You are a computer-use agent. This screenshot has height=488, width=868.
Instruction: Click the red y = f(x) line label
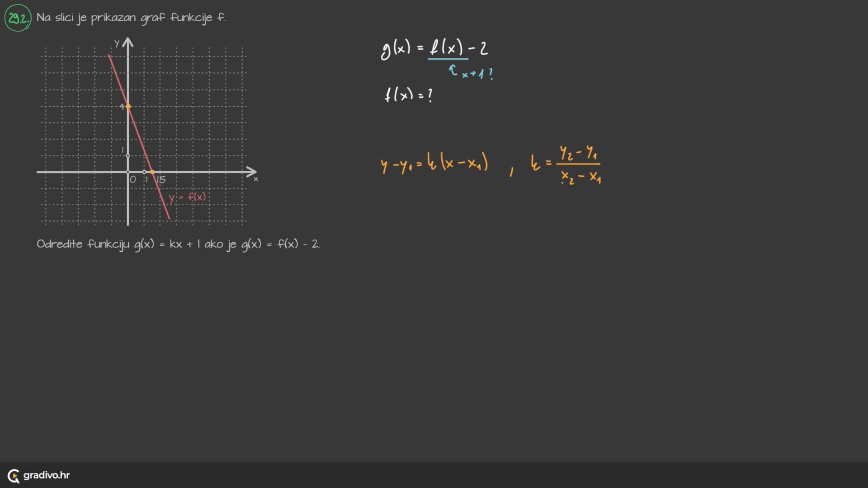[x=187, y=197]
